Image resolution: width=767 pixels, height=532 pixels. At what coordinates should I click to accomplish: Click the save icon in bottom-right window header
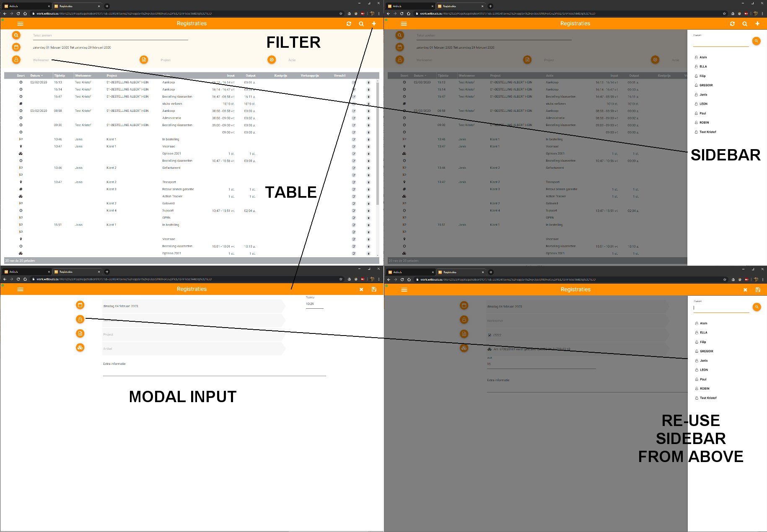click(x=758, y=290)
